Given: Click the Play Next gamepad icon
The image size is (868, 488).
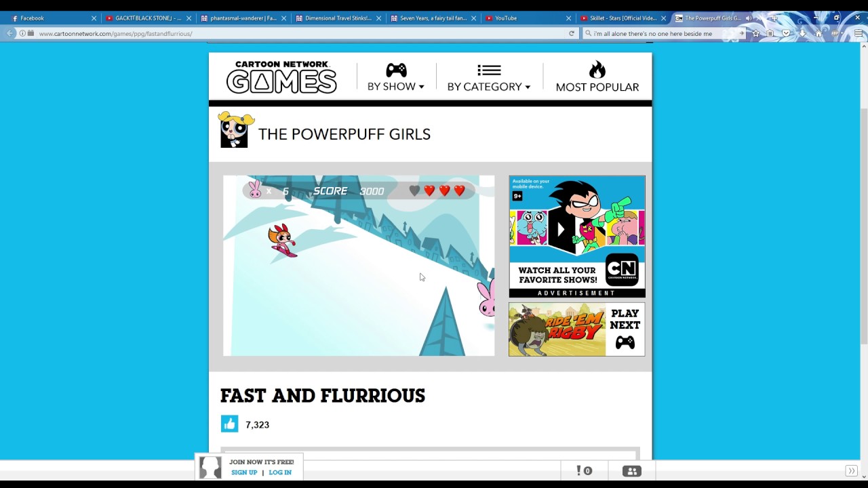Looking at the screenshot, I should [625, 343].
